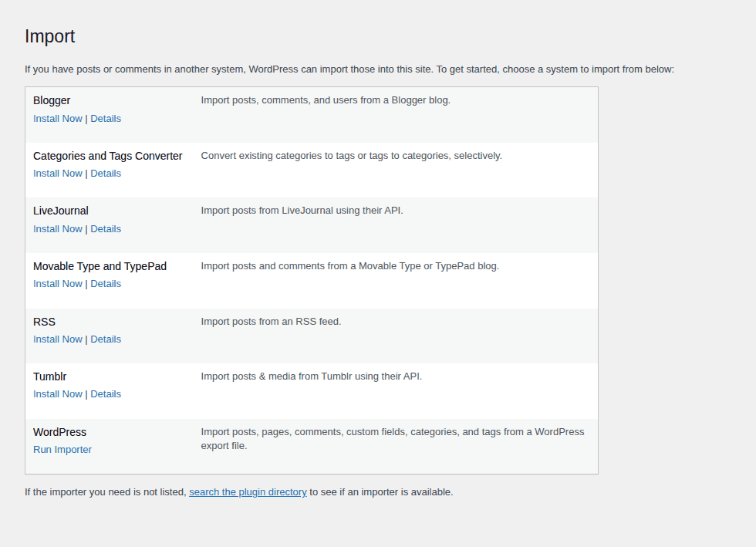Click the Import page heading
756x547 pixels.
49,37
